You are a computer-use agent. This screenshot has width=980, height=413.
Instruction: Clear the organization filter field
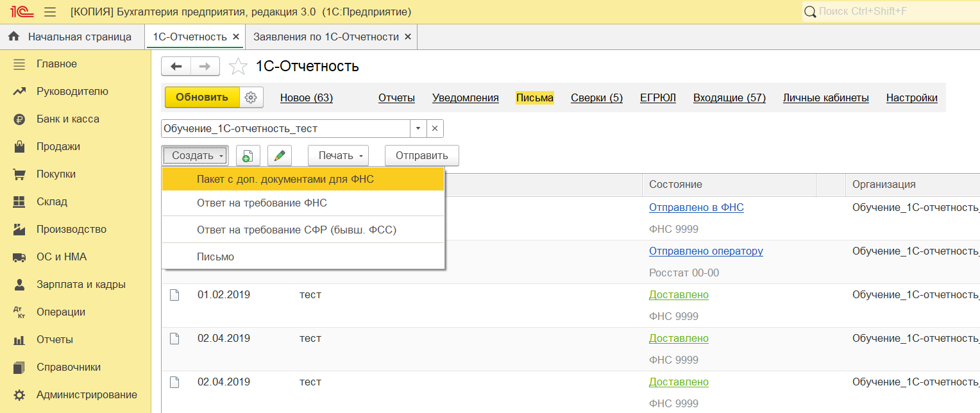click(434, 128)
